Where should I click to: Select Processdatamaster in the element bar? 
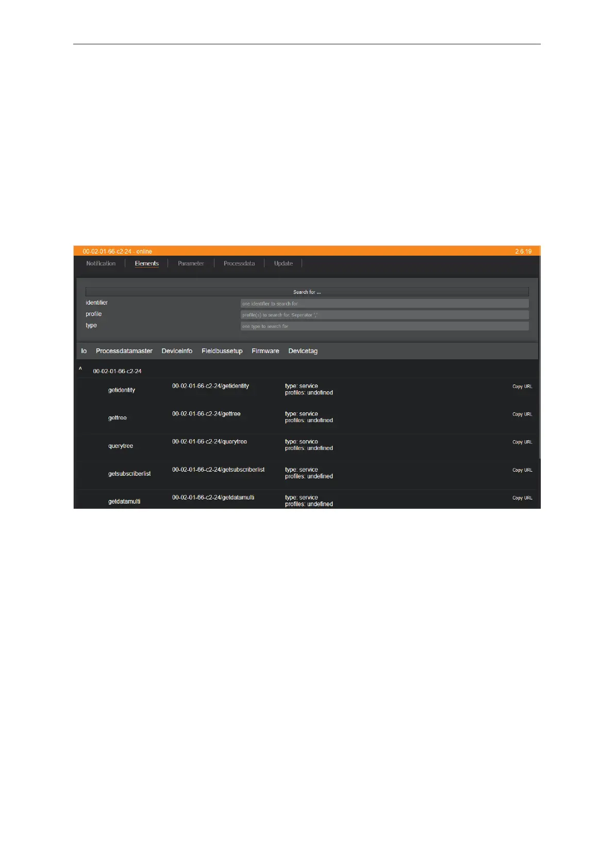pos(124,351)
